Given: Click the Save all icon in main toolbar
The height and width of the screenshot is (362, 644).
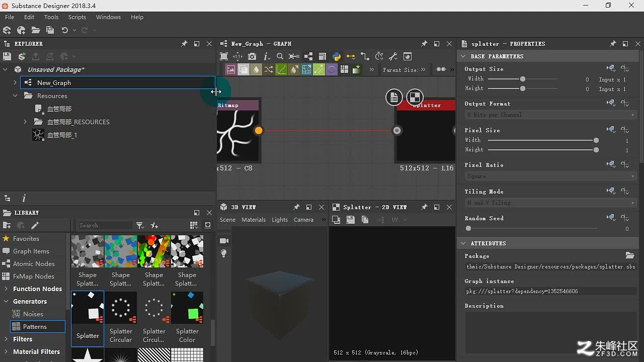Looking at the screenshot, I should [50, 30].
